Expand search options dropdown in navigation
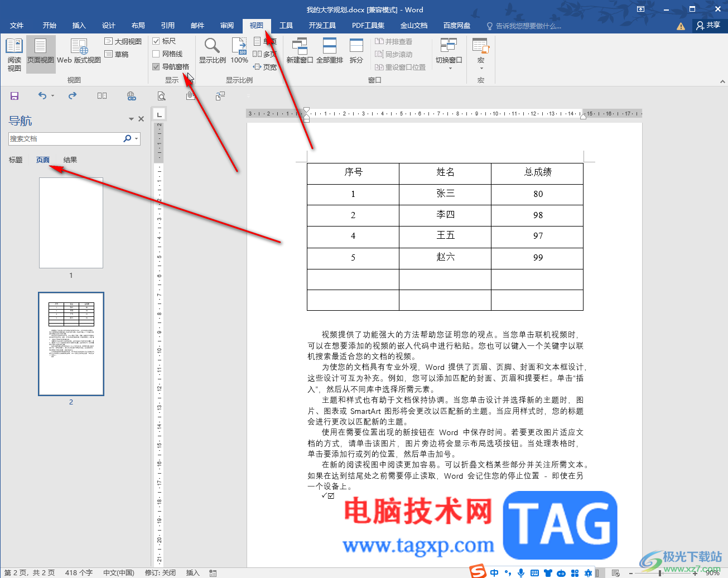This screenshot has width=728, height=578. point(137,138)
